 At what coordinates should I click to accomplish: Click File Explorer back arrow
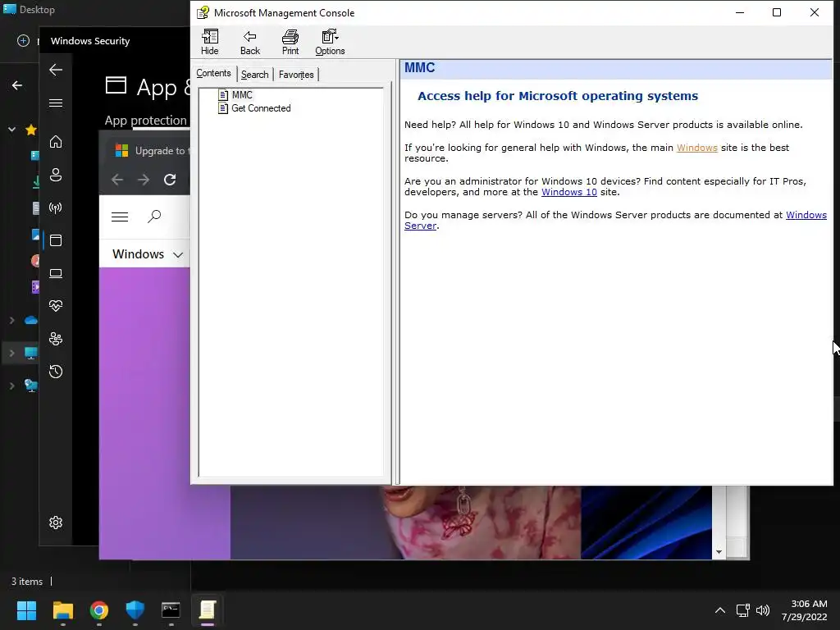[x=17, y=85]
